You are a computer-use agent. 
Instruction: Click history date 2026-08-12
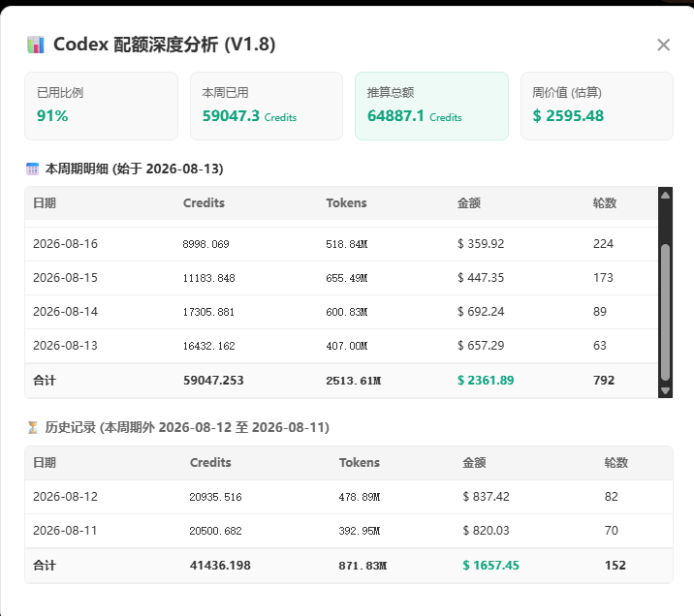tap(66, 497)
